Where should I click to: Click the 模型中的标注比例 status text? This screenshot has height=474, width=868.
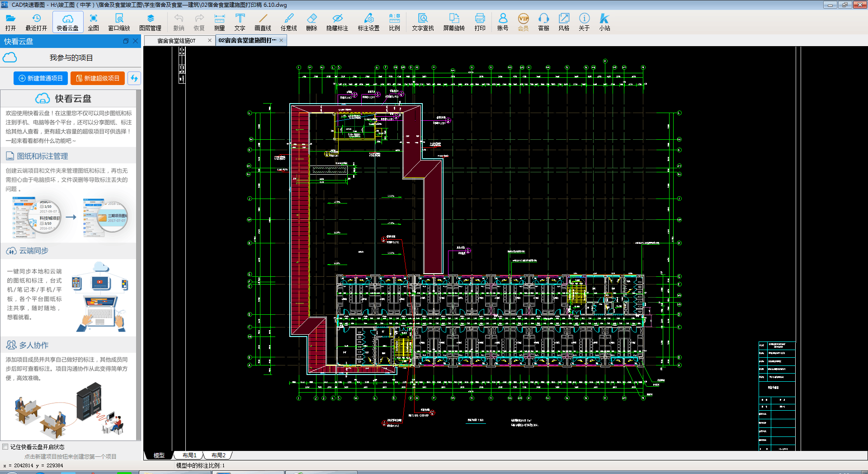[200, 465]
